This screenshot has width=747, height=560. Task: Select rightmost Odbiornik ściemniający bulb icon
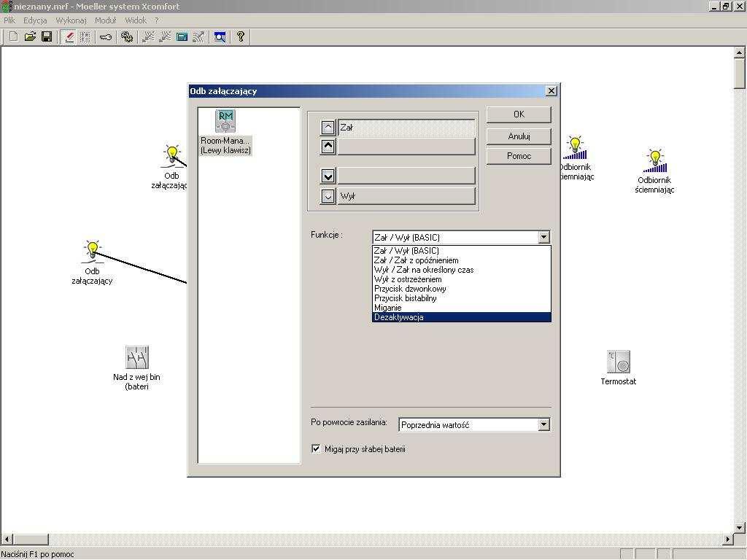click(655, 161)
